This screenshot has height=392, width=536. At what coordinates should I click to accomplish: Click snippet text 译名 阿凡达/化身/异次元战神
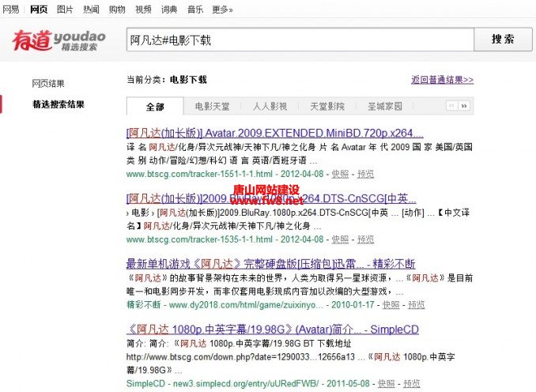(x=221, y=147)
